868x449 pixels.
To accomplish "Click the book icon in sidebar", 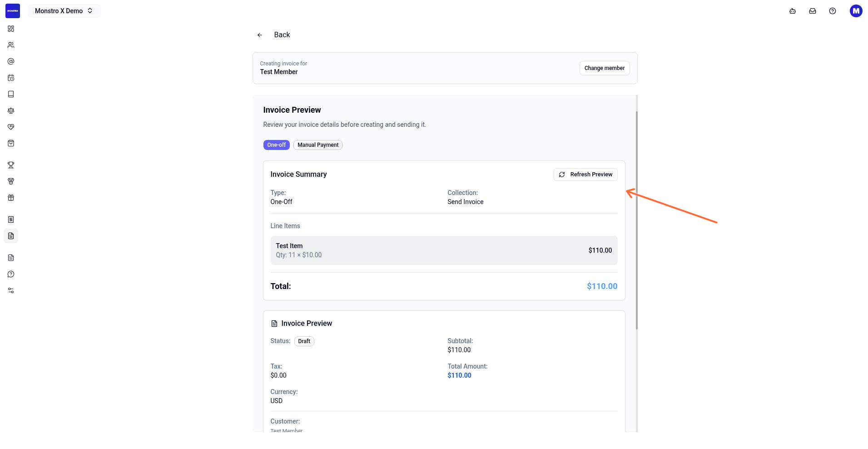I will (11, 94).
